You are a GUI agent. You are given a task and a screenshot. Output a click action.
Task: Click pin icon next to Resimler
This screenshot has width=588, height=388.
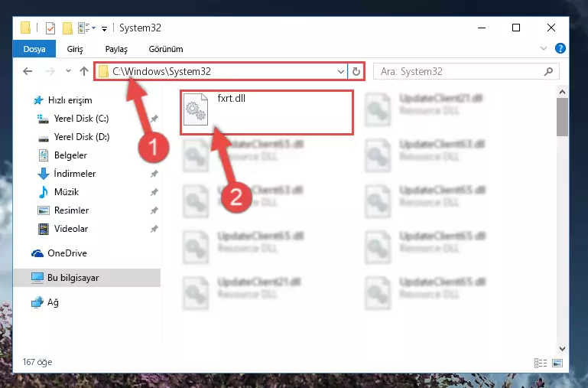pyautogui.click(x=154, y=210)
